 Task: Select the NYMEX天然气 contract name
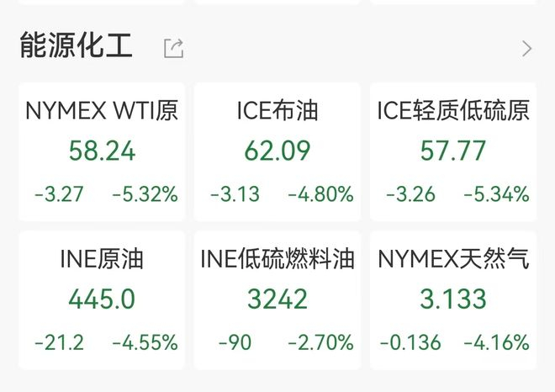point(453,259)
